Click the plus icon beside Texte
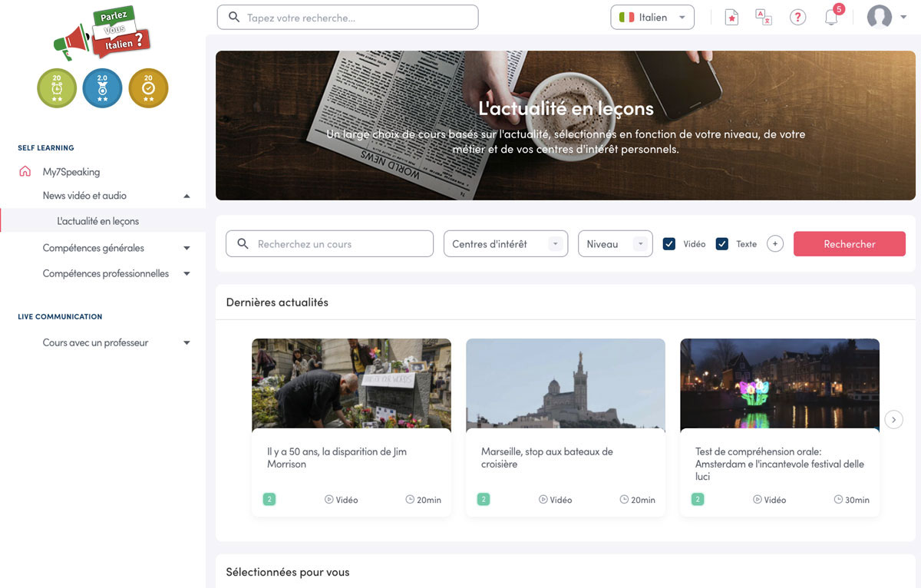Viewport: 921px width, 588px height. click(774, 244)
